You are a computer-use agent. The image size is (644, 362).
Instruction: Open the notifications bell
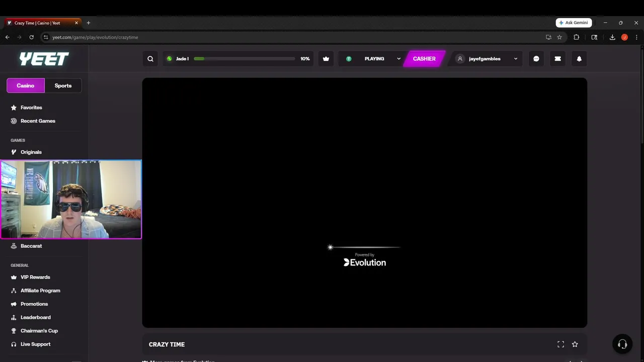point(579,59)
